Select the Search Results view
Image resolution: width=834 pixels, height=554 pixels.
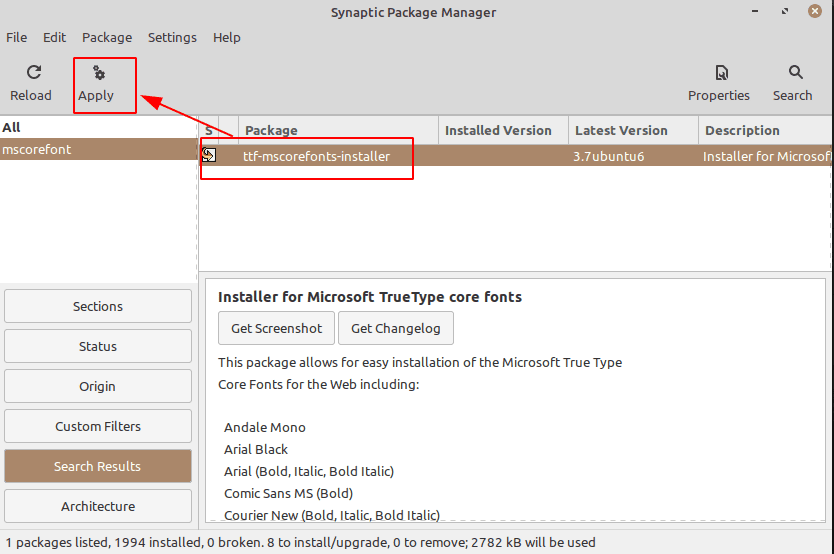click(98, 466)
